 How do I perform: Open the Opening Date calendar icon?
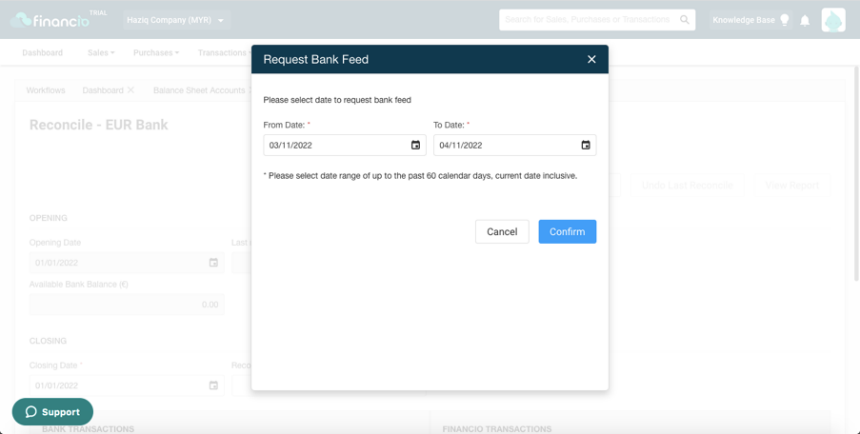point(213,263)
